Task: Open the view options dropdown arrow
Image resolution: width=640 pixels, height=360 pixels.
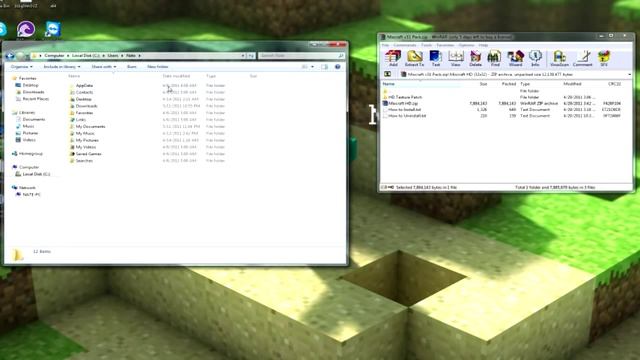Action: 313,67
